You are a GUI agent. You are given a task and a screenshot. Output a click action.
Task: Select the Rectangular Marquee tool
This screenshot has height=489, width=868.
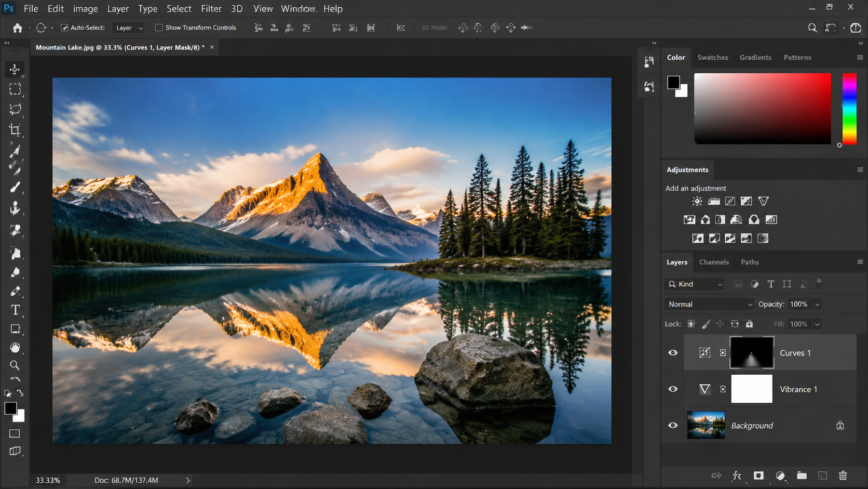(x=15, y=89)
